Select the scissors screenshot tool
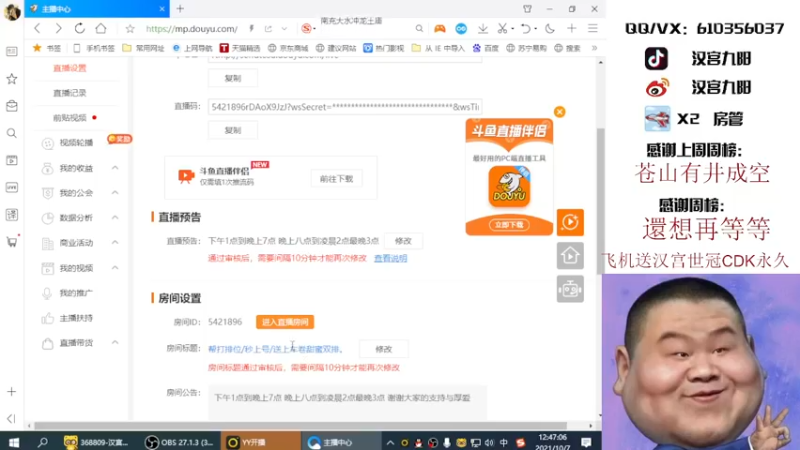This screenshot has height=450, width=800. [x=503, y=29]
